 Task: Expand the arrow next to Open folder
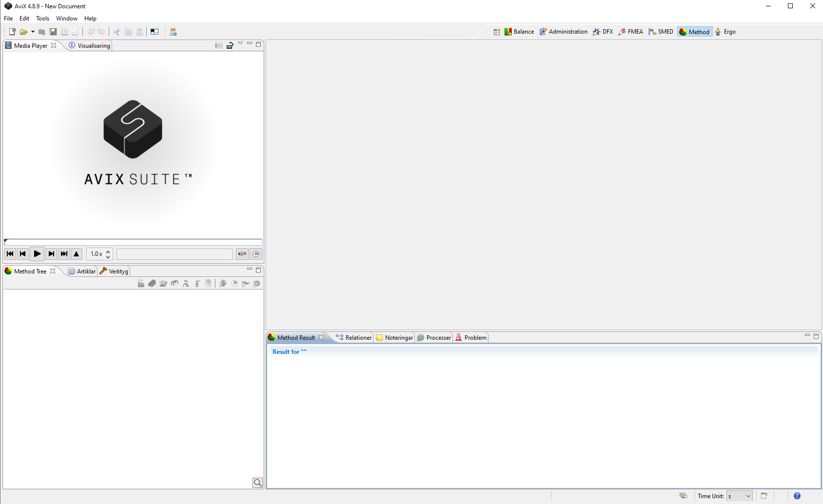[33, 32]
